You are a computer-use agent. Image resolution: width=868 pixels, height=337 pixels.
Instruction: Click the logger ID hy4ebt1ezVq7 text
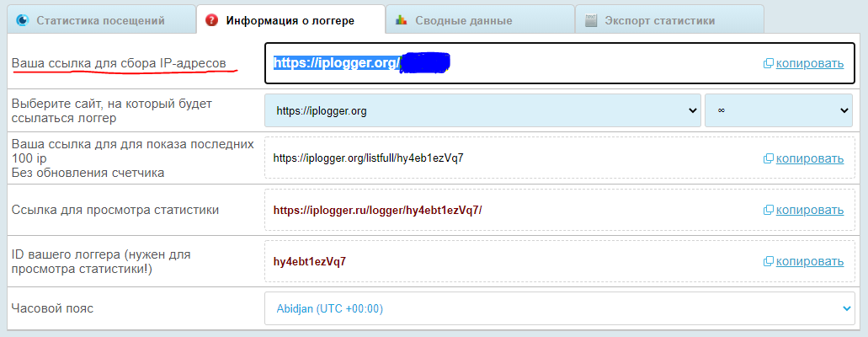tap(310, 262)
